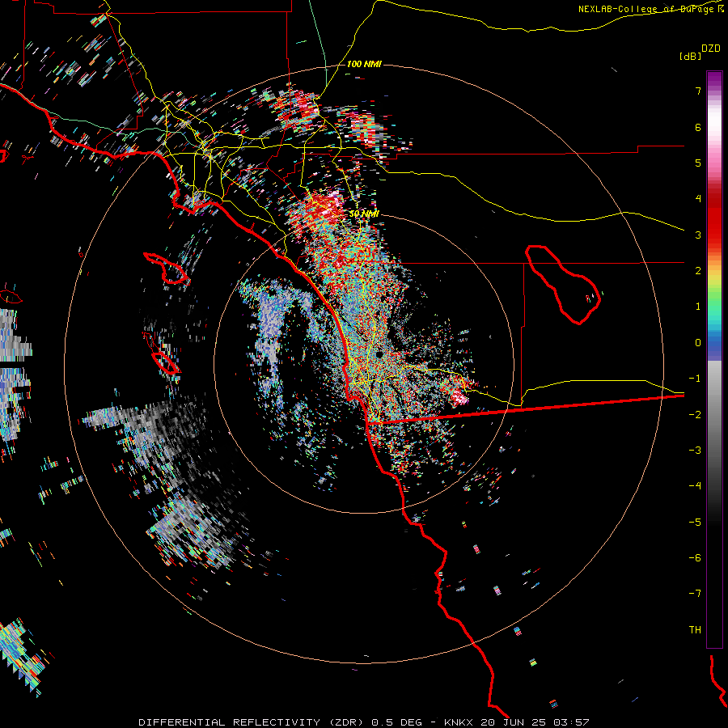
Task: Click the 4 value on the color scale
Action: pos(698,199)
